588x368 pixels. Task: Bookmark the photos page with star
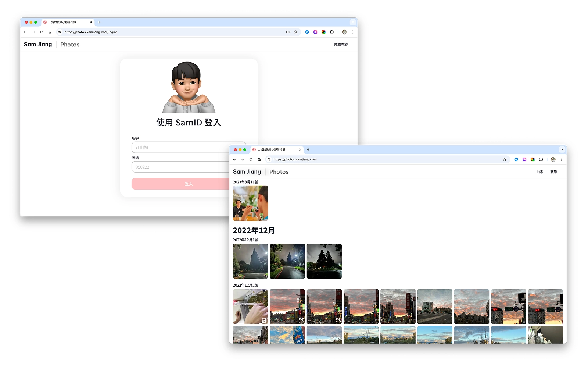click(505, 159)
